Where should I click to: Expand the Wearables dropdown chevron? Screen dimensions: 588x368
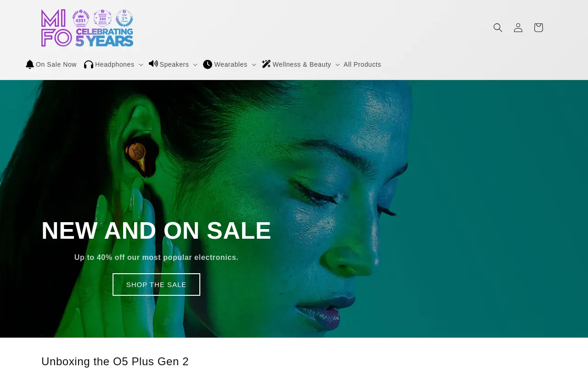pos(254,65)
